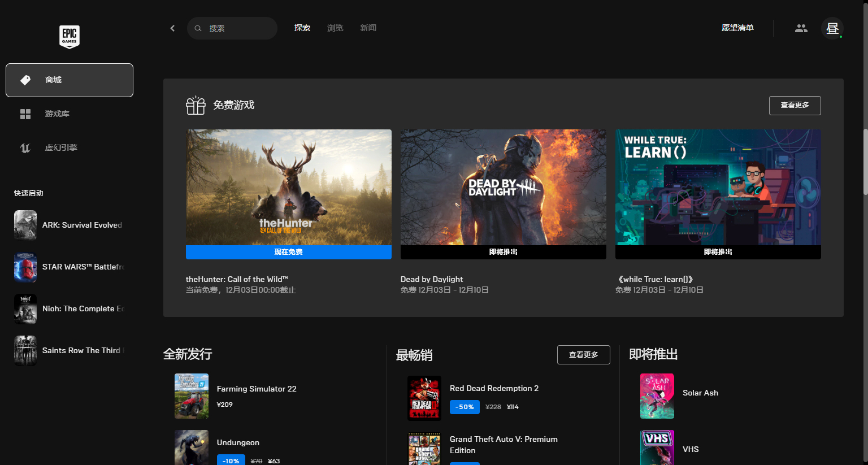Click the -10% discount badge for Undungeon
868x465 pixels.
pyautogui.click(x=231, y=460)
